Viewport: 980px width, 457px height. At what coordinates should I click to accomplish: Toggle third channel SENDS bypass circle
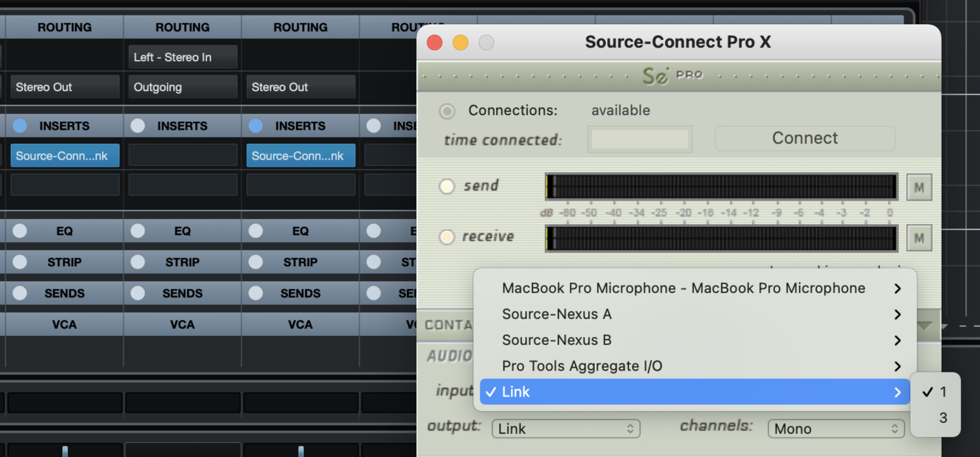(x=256, y=293)
